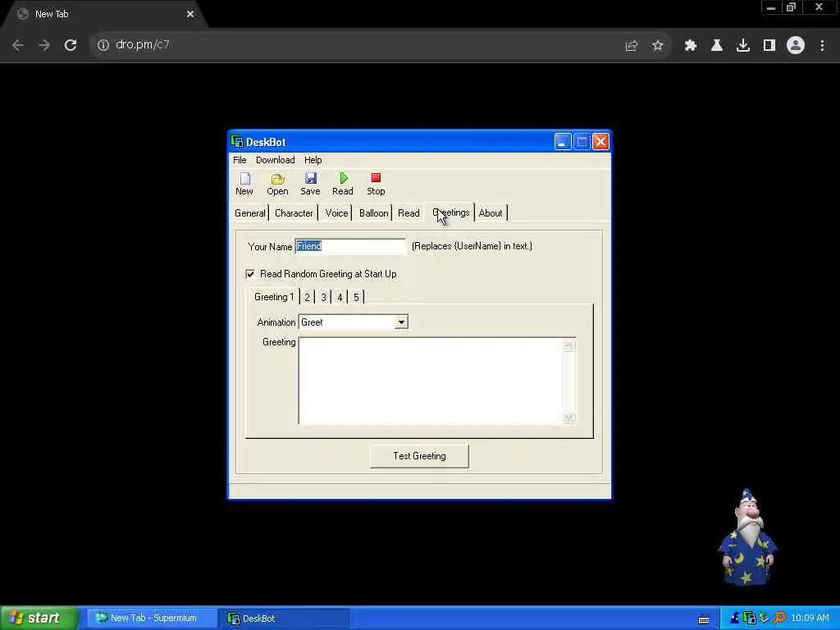Viewport: 840px width, 630px height.
Task: Click inside the Greeting text area
Action: [x=431, y=381]
